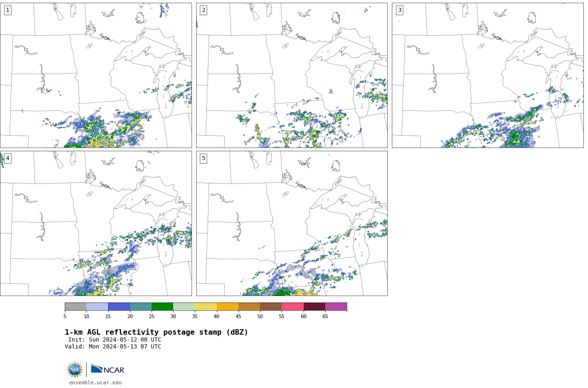
Task: Click the purple 65+ dBZ swatch
Action: coord(336,307)
